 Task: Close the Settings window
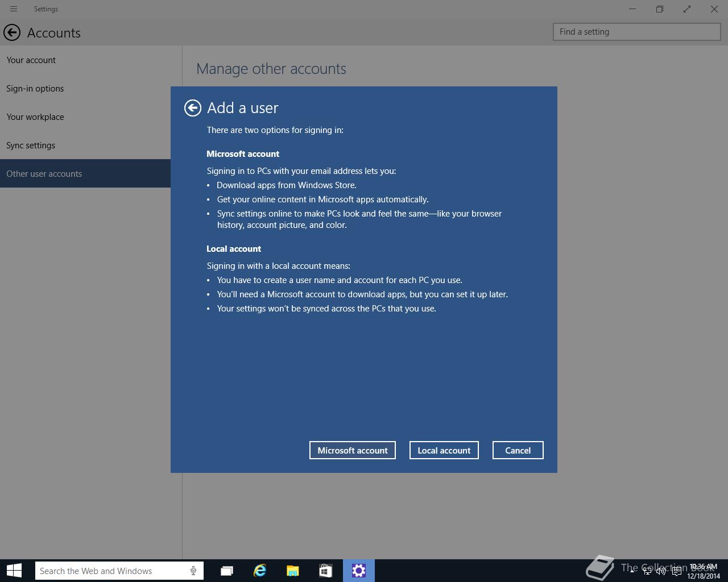714,9
